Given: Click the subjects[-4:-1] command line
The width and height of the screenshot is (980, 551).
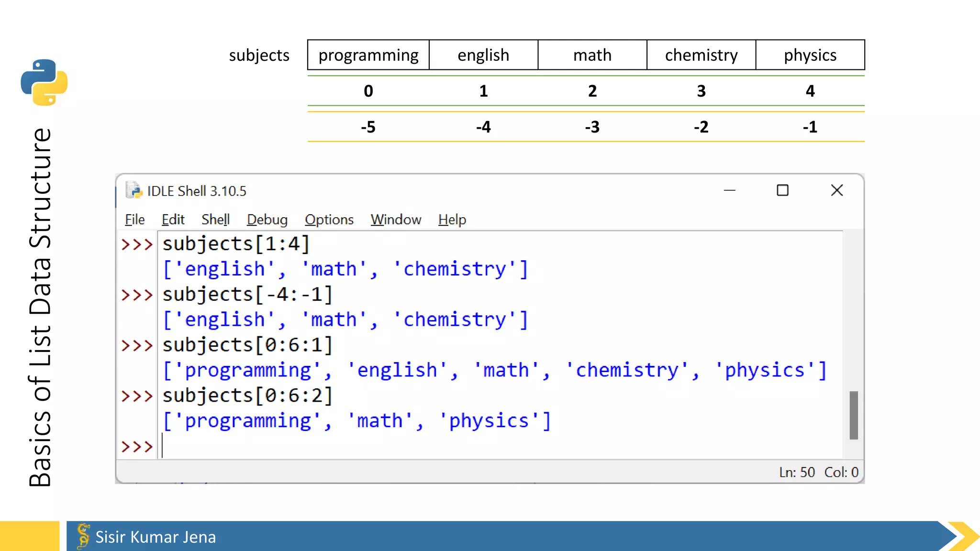Looking at the screenshot, I should pos(248,294).
